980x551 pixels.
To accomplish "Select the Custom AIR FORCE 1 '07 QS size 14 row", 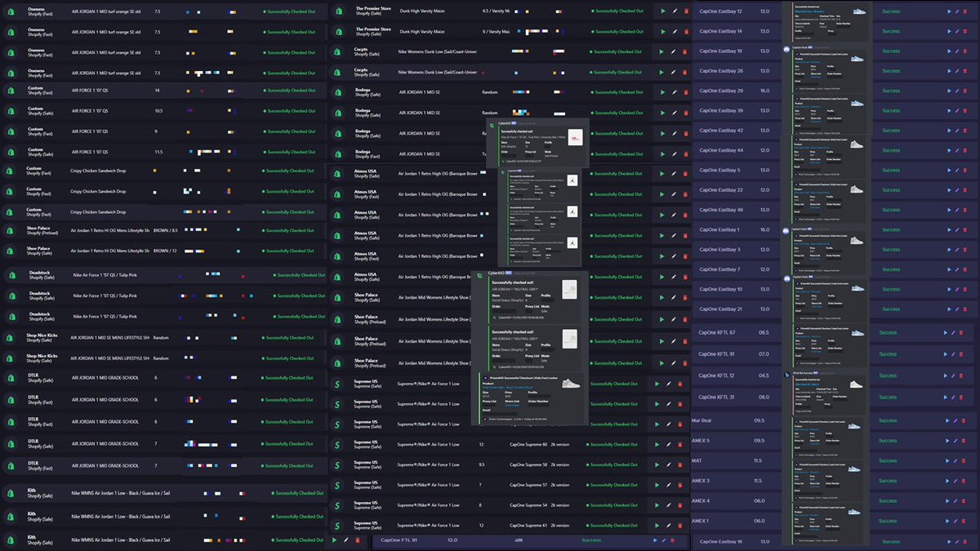I will 163,91.
